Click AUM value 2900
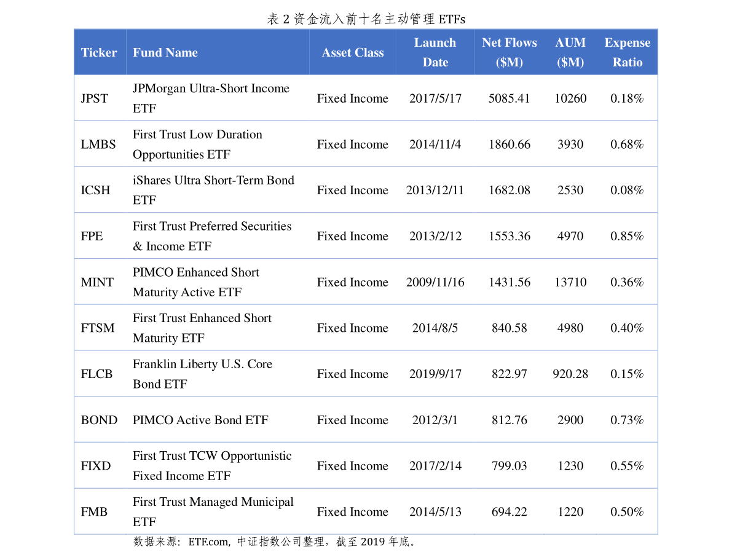732x560 pixels. click(x=570, y=420)
